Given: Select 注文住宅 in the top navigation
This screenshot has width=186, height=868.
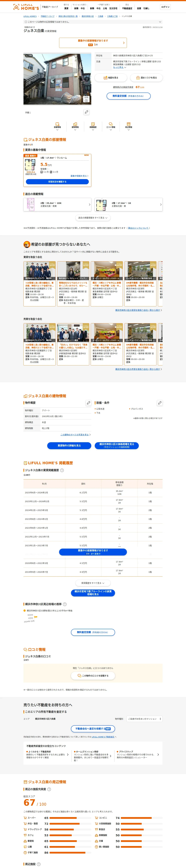Looking at the screenshot, I should (x=113, y=8).
